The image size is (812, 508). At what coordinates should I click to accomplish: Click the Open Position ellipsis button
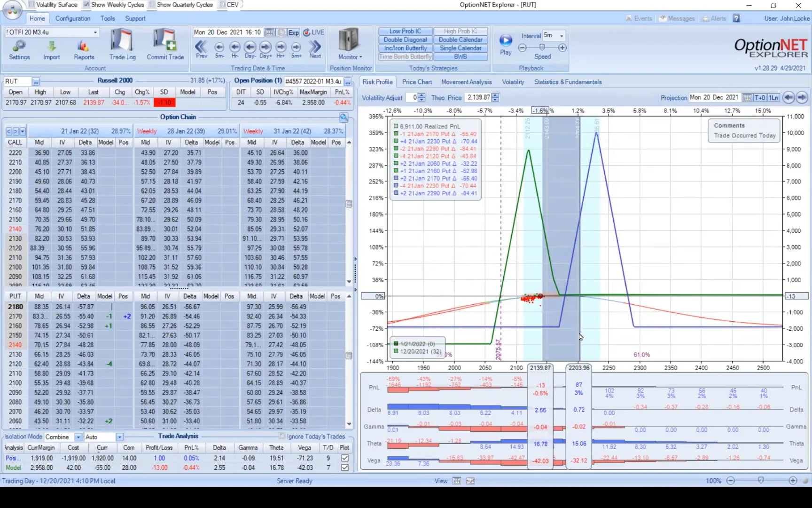(348, 82)
